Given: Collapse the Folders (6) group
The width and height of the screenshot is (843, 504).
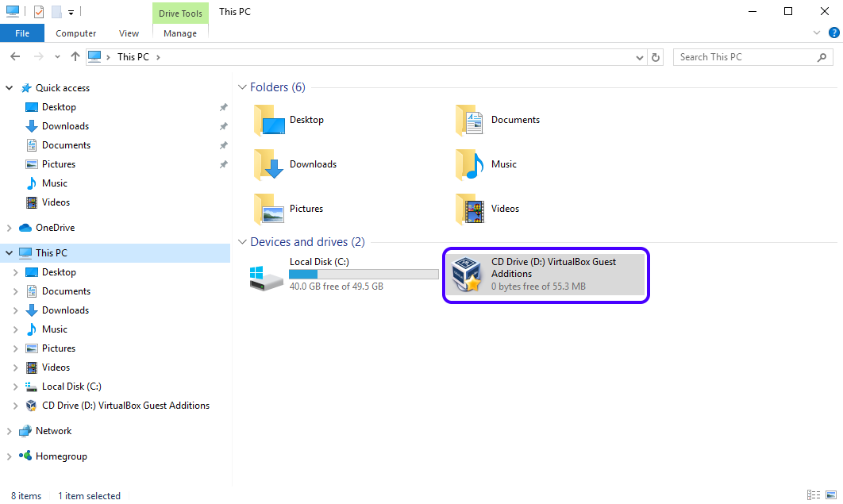Looking at the screenshot, I should click(x=242, y=87).
